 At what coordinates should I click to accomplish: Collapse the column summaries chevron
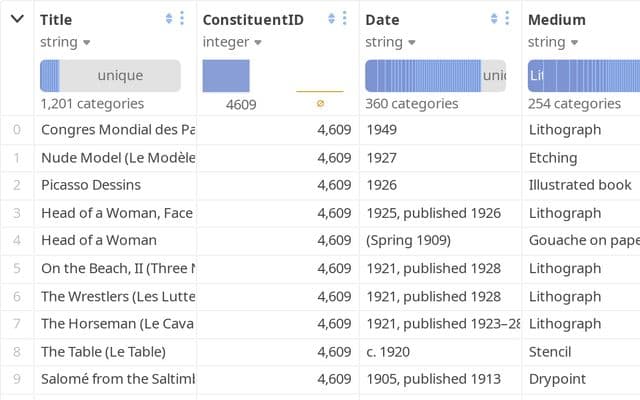[x=17, y=19]
